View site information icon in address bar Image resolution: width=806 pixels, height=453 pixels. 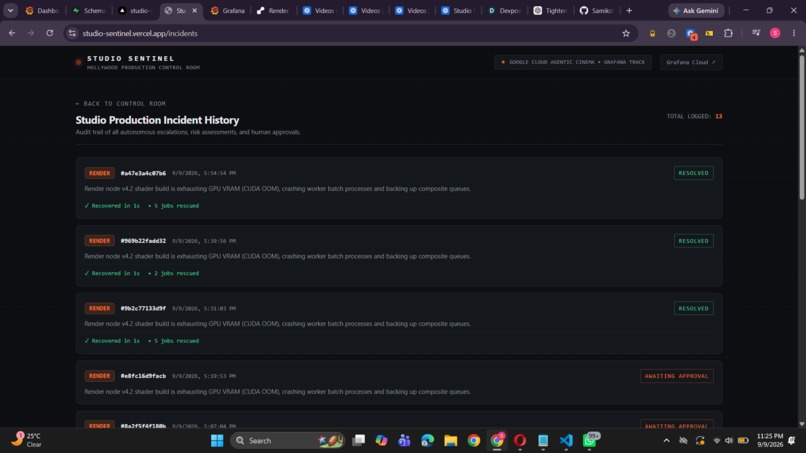click(72, 33)
